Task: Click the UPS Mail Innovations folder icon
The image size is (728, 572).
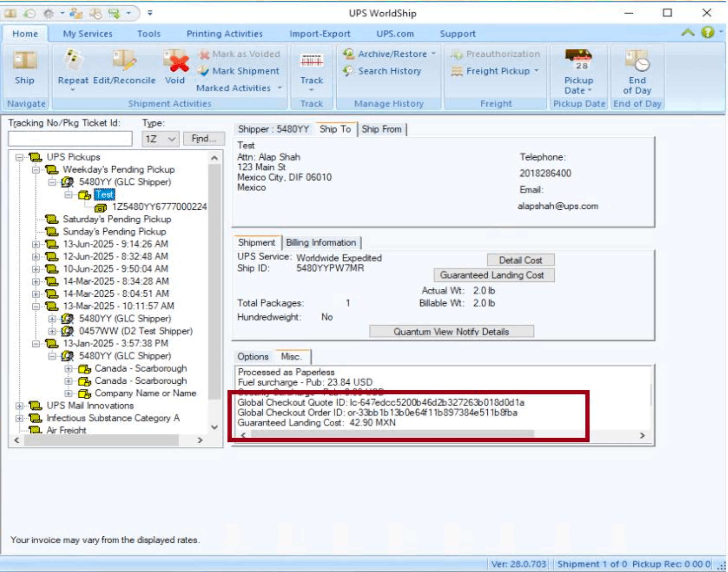Action: [x=35, y=406]
